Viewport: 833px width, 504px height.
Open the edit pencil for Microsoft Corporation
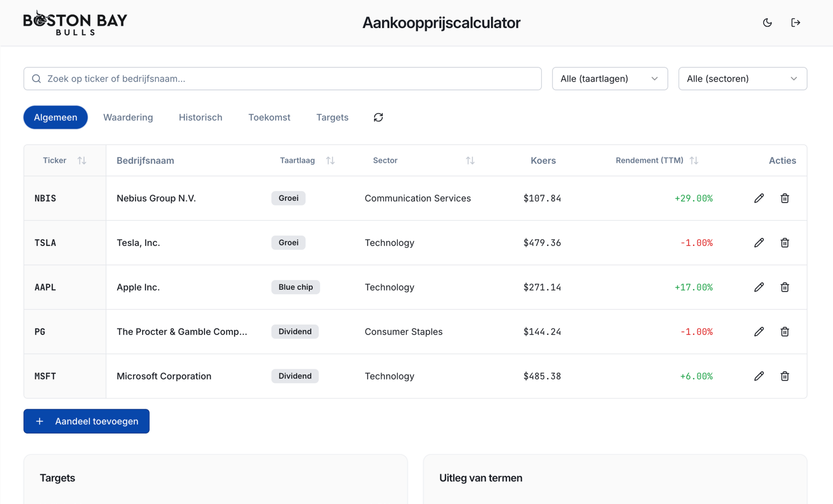click(x=759, y=376)
